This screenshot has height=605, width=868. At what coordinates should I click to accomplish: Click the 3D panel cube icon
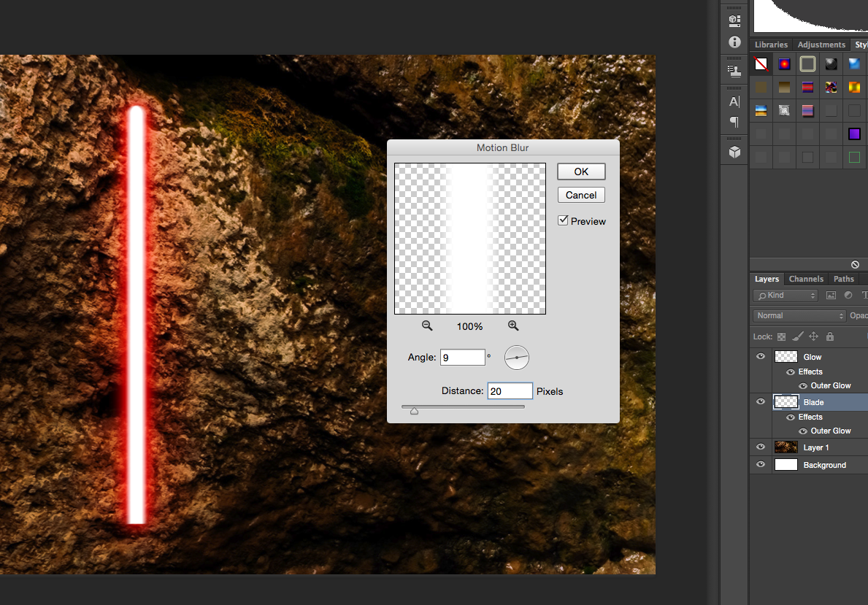point(734,152)
